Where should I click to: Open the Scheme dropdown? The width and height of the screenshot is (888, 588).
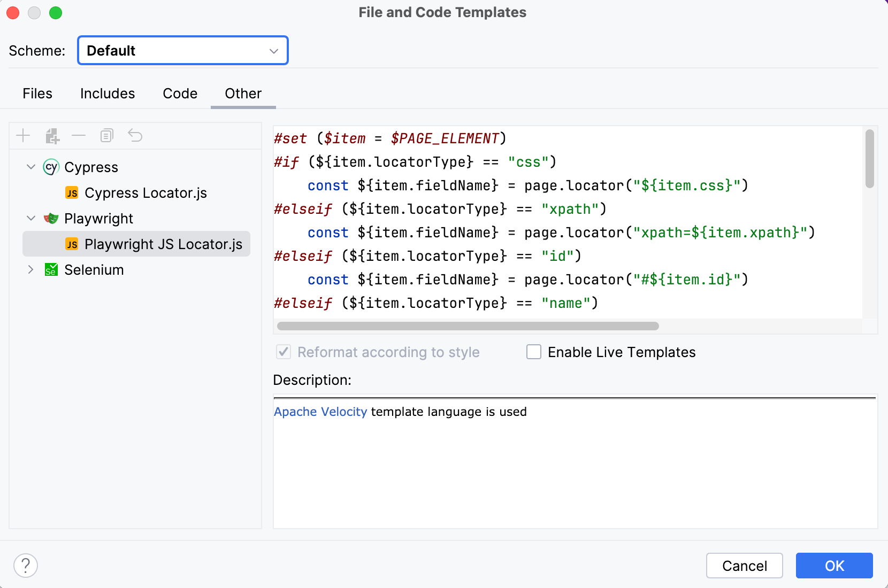pyautogui.click(x=183, y=51)
